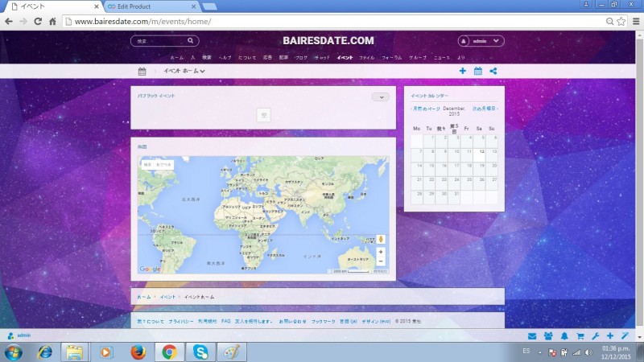The height and width of the screenshot is (362, 644).
Task: Select the イベント navigation menu item
Action: tap(345, 58)
